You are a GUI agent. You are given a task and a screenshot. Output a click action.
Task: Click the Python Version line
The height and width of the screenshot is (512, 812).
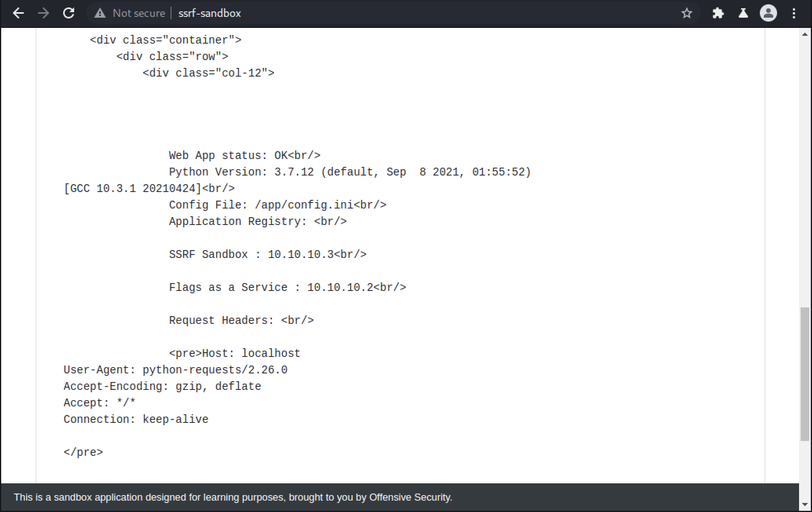point(350,172)
